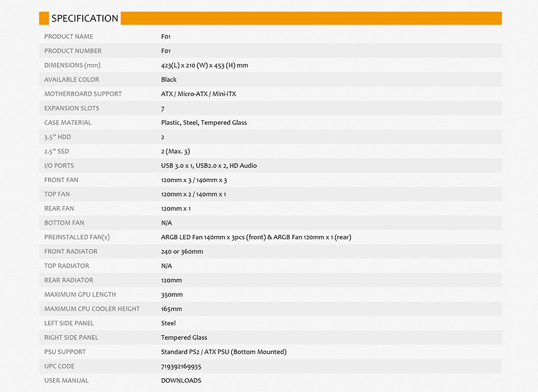Select Plastic, Steel, Tempered Glass text
Screen dimensions: 538x392
[204, 123]
